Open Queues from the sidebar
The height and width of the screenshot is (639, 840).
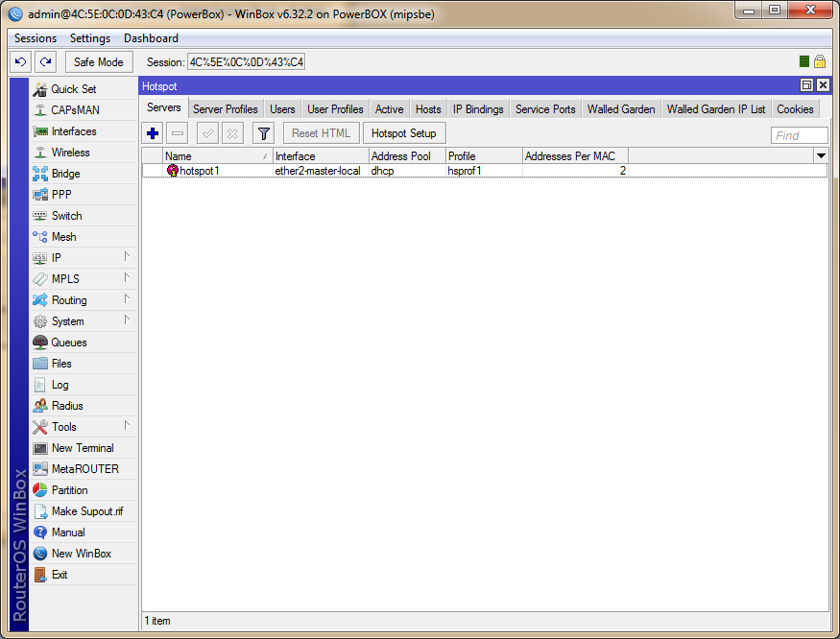coord(68,343)
